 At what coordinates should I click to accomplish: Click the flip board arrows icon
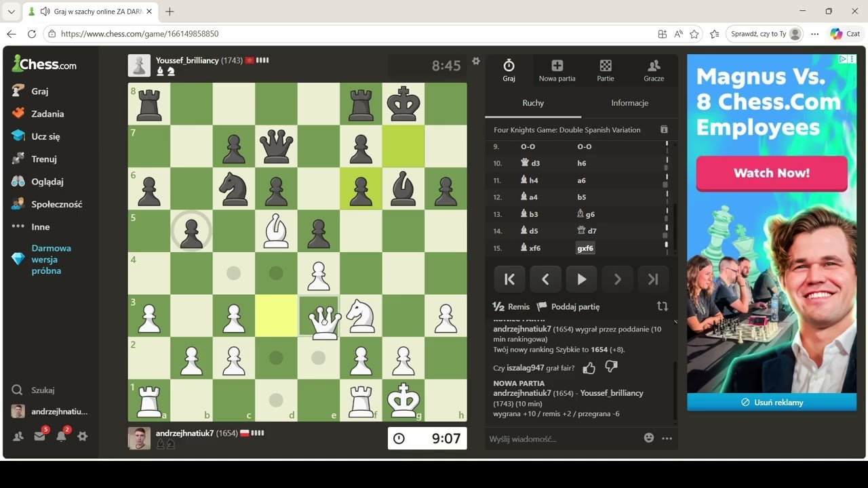pos(663,306)
